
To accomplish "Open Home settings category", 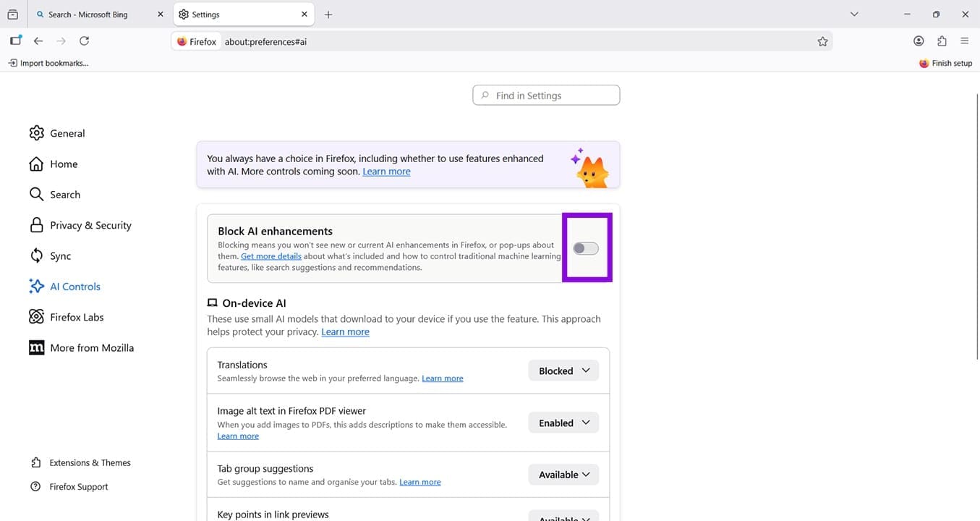I will [x=54, y=164].
